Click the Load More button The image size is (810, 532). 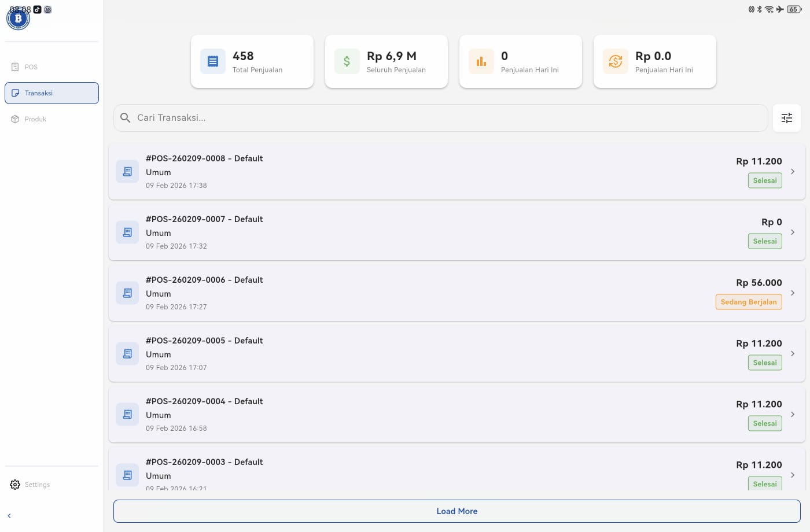tap(456, 511)
